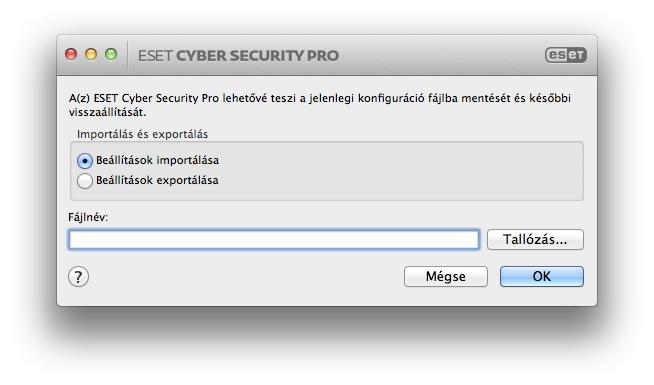
Task: Click the ESET logo badge in title bar
Action: (566, 55)
